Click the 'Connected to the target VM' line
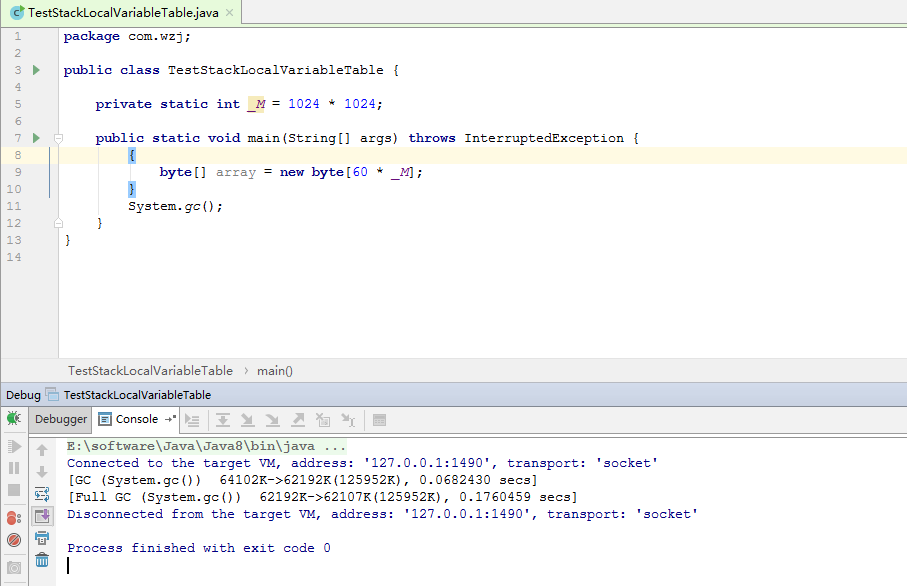Viewport: 907px width, 586px height. click(x=362, y=463)
